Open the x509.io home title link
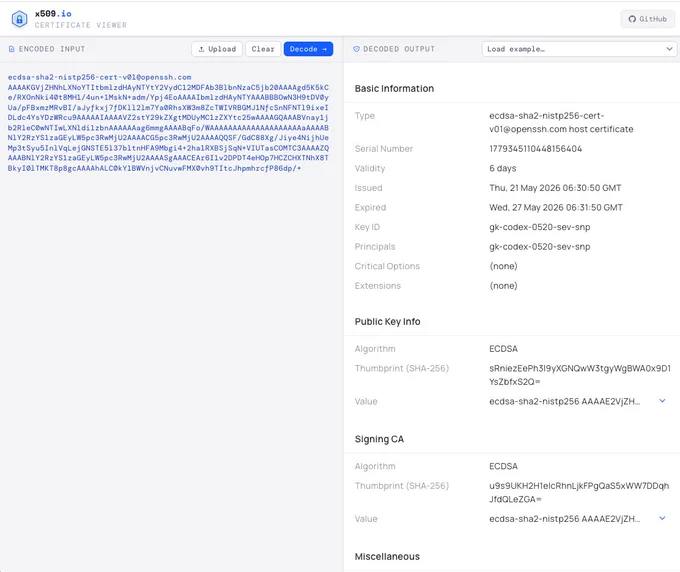The width and height of the screenshot is (680, 572). click(53, 14)
